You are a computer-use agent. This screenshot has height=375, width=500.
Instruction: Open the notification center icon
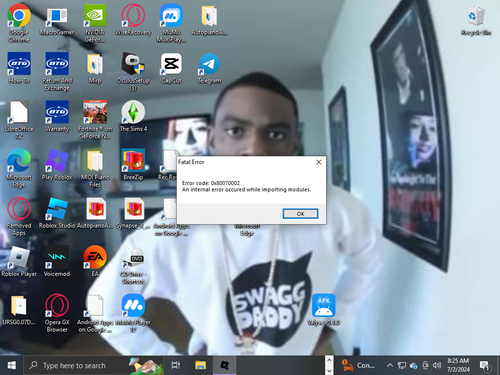(x=484, y=366)
